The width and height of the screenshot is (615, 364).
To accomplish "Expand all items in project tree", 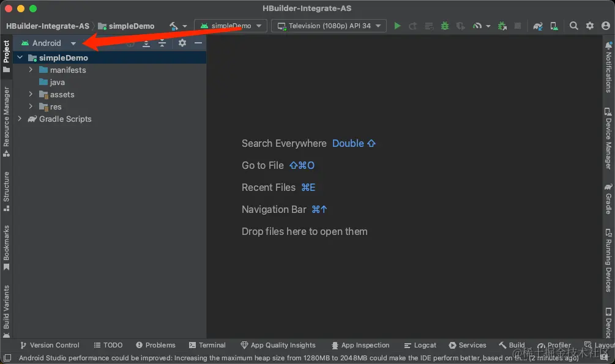I will (x=146, y=43).
